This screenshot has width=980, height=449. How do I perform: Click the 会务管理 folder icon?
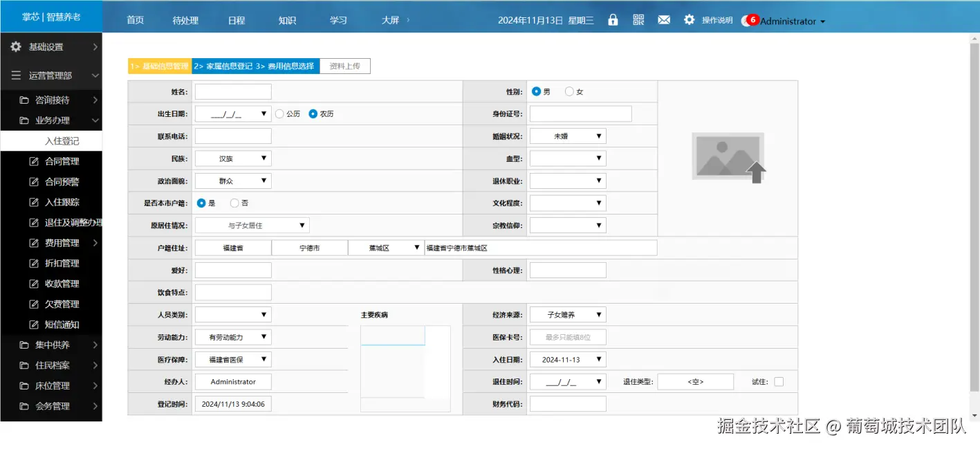[24, 406]
